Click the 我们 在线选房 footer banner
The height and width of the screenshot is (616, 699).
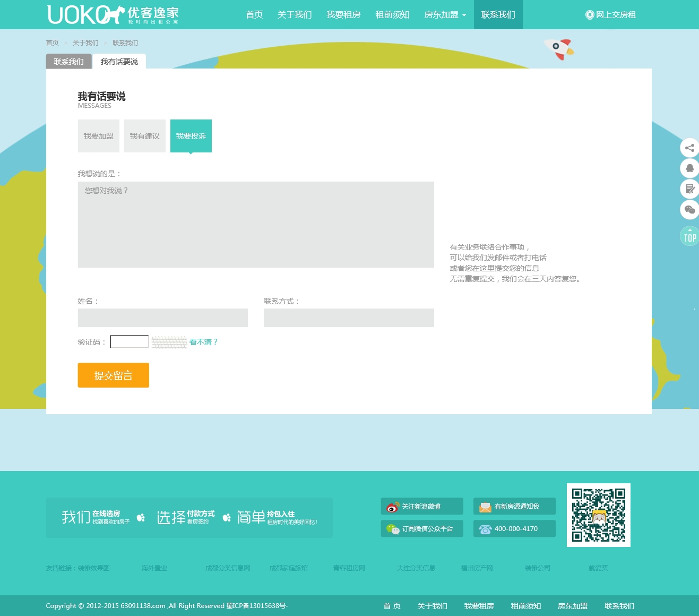(x=96, y=517)
